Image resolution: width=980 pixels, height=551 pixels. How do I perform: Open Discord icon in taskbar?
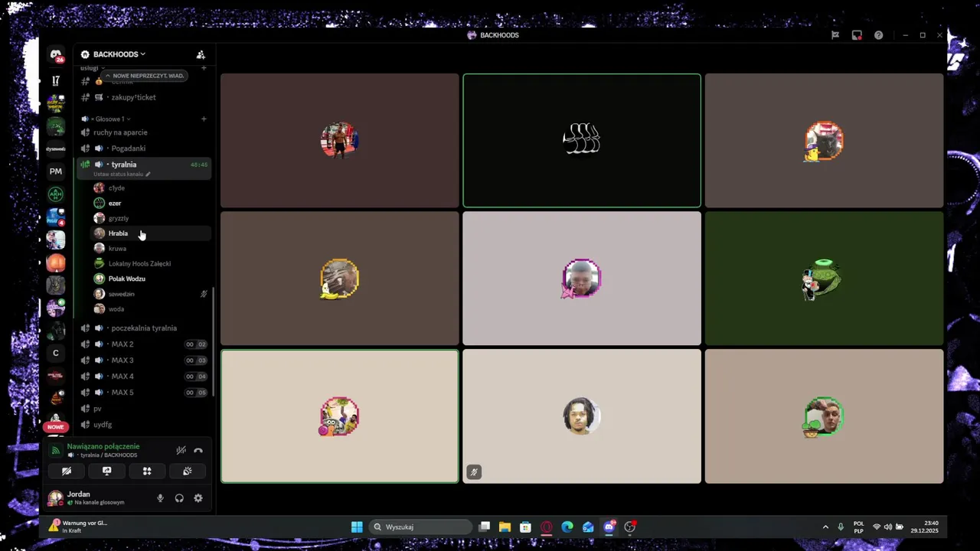pyautogui.click(x=609, y=527)
